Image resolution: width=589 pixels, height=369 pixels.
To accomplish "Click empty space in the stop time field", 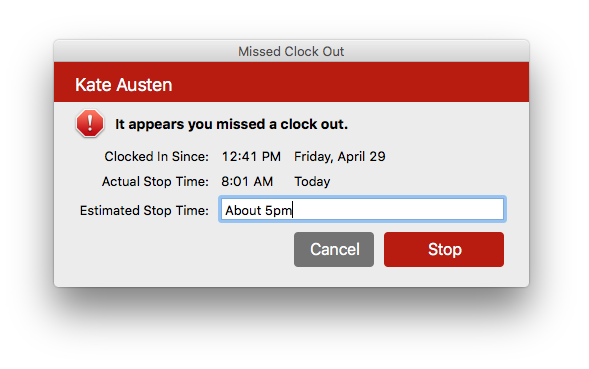I will (398, 209).
